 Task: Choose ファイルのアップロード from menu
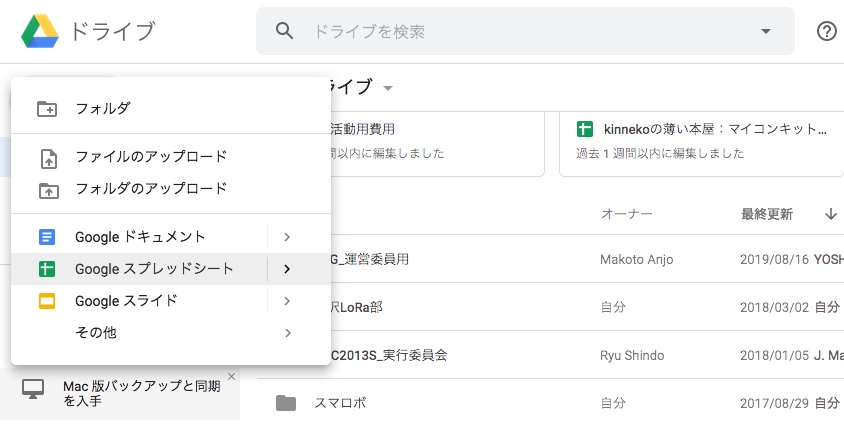click(x=151, y=157)
